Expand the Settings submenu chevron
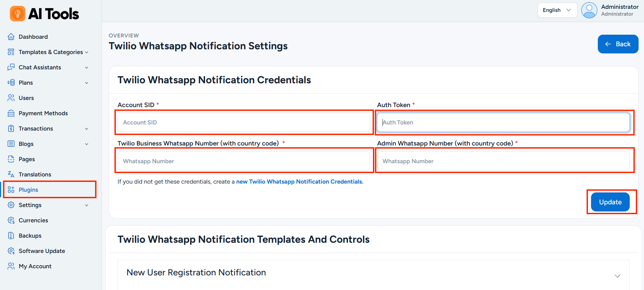 coord(87,205)
